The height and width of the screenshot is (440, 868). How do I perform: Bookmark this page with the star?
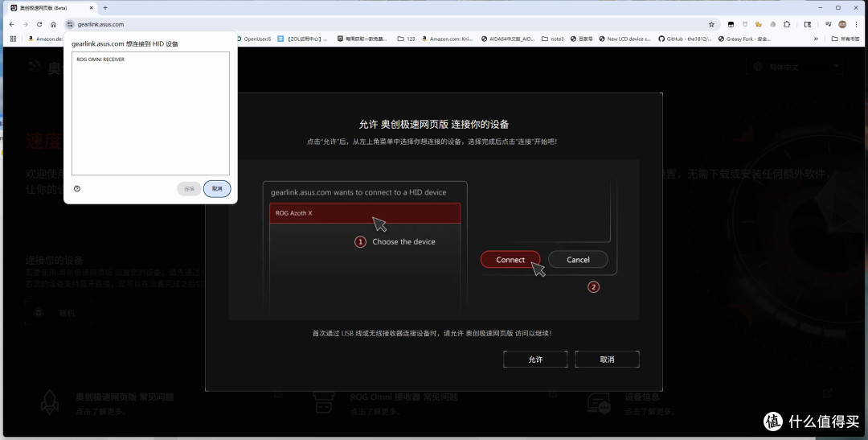coord(711,24)
